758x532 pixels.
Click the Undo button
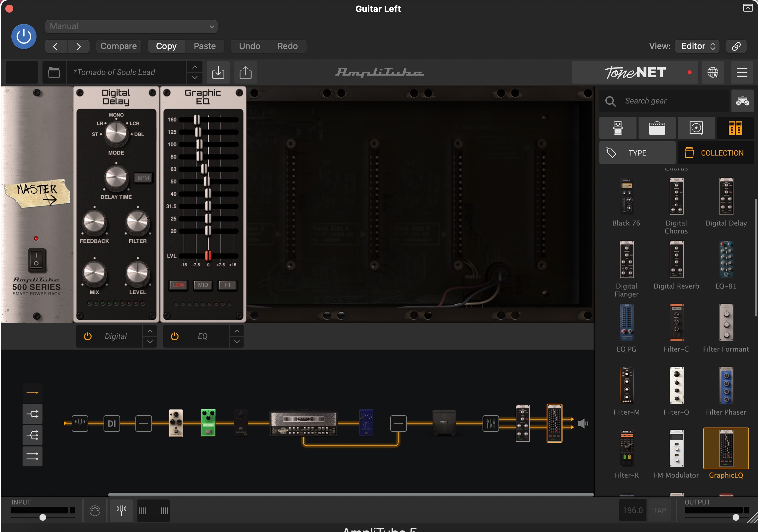(x=250, y=46)
